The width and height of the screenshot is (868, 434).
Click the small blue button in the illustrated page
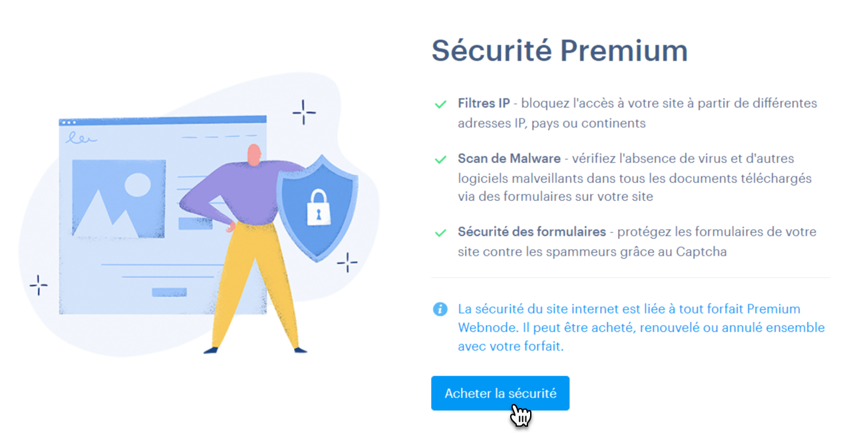[169, 292]
